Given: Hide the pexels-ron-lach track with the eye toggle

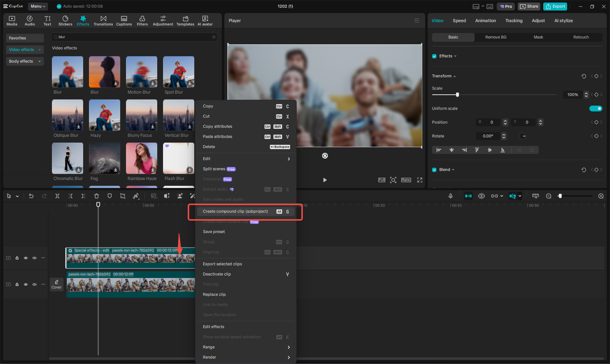Looking at the screenshot, I should pos(26,284).
